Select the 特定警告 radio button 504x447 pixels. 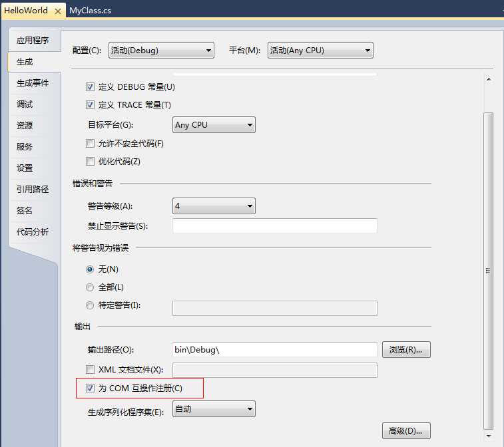pyautogui.click(x=90, y=305)
